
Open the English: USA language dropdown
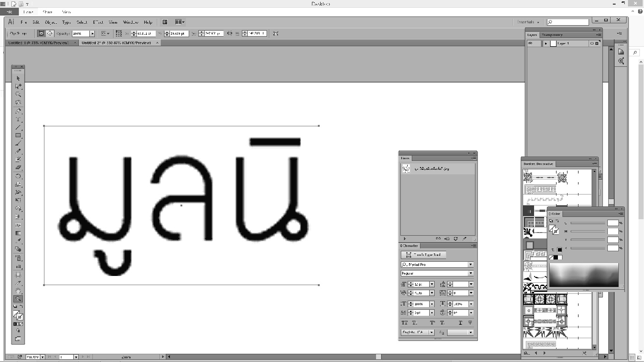[x=417, y=333]
